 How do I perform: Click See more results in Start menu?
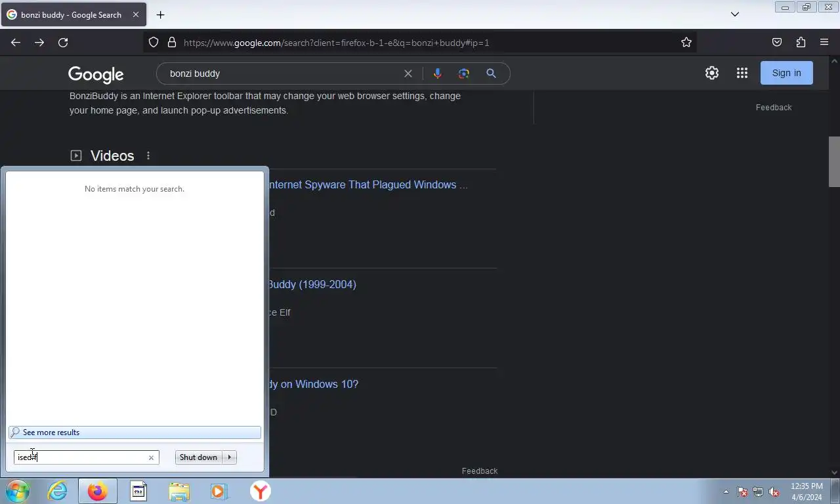point(135,432)
